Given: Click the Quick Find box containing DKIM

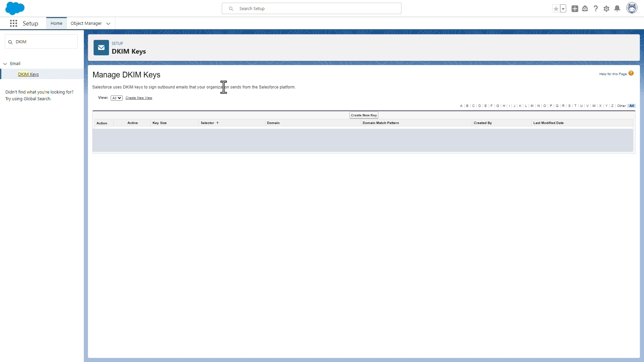Looking at the screenshot, I should 41,42.
